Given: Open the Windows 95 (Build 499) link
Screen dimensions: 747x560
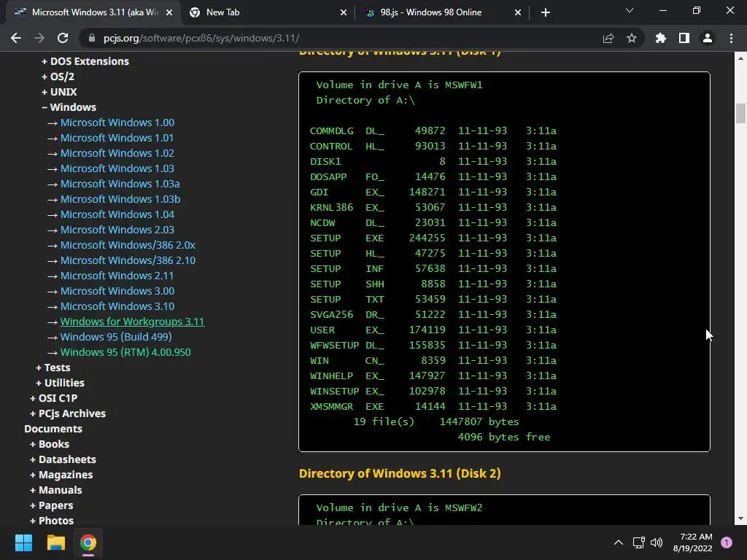Looking at the screenshot, I should point(116,337).
